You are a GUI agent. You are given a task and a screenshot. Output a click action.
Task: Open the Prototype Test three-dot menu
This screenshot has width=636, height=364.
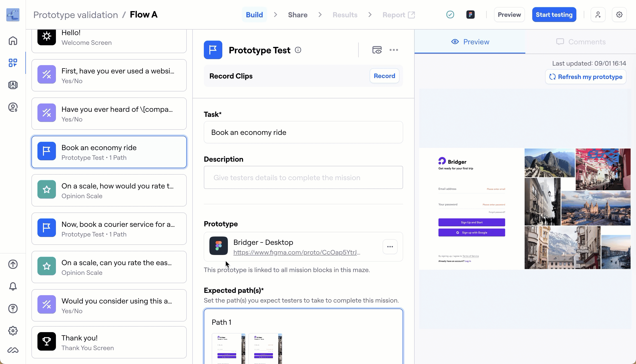point(394,50)
